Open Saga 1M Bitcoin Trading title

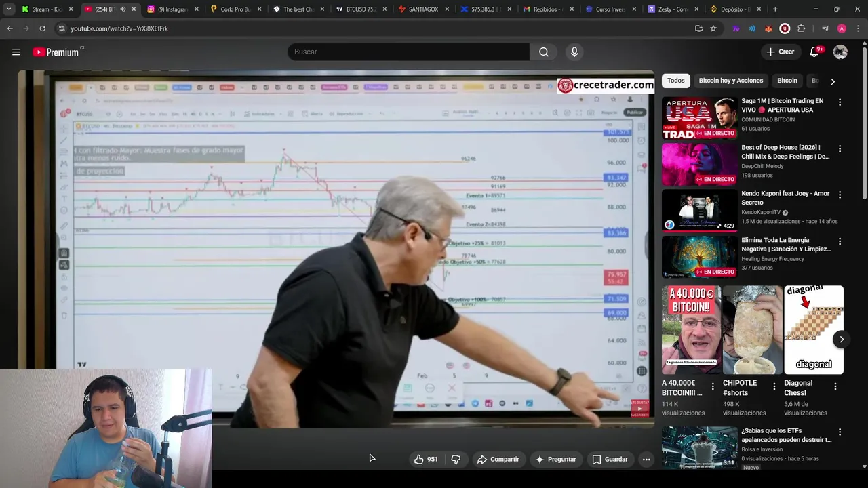pyautogui.click(x=783, y=105)
